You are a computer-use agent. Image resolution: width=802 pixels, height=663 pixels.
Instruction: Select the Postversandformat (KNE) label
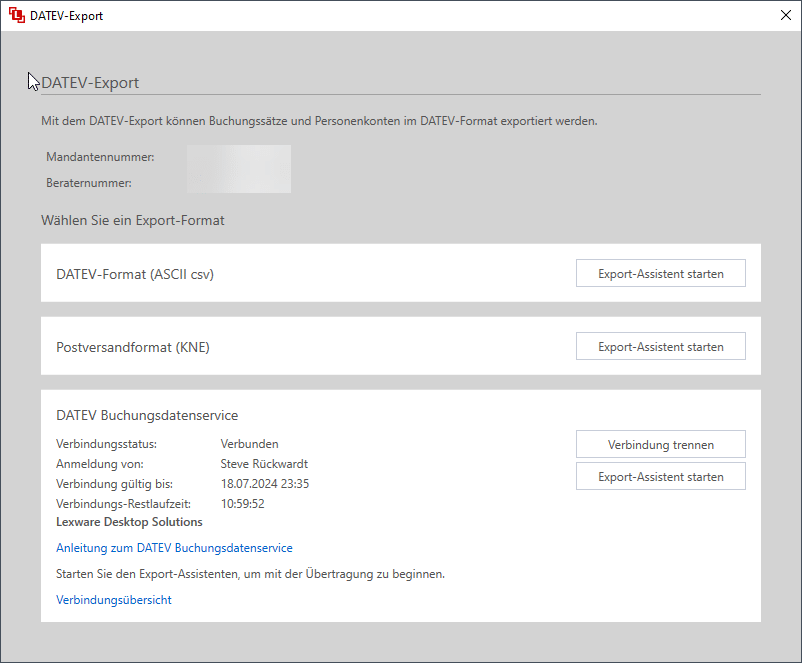(132, 347)
